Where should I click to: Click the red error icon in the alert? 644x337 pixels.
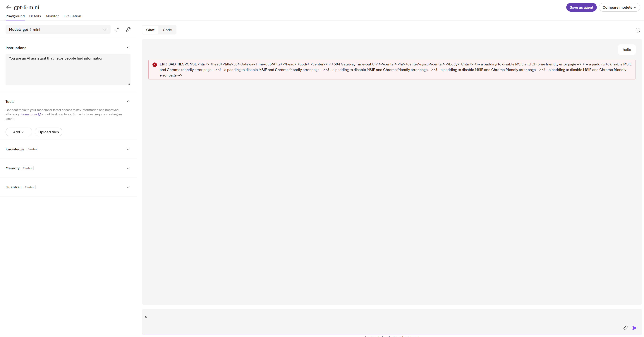point(155,65)
